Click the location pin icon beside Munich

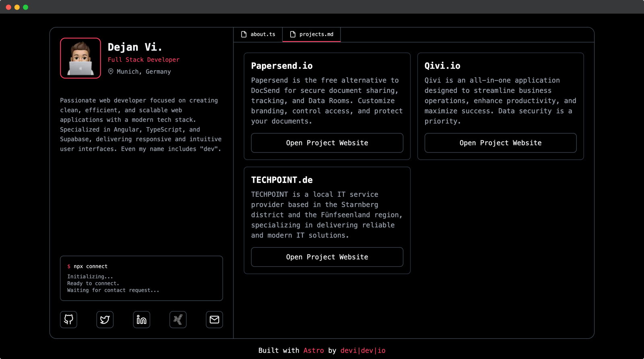tap(111, 71)
